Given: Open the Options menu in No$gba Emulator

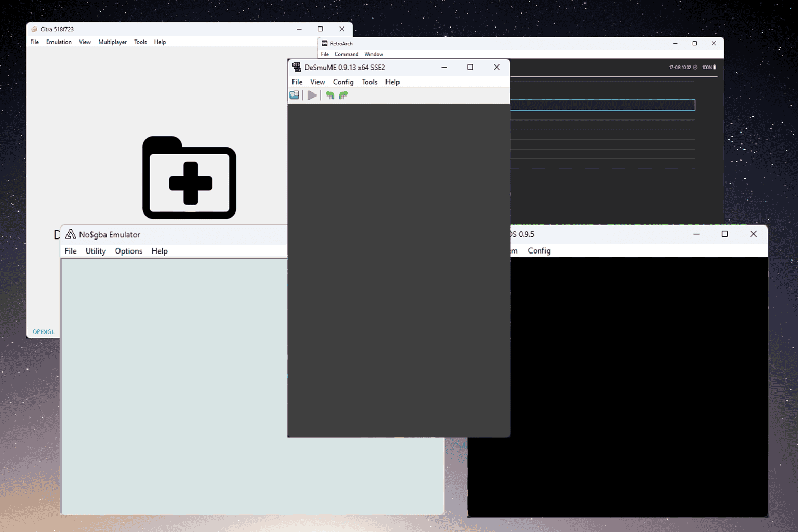Looking at the screenshot, I should click(x=128, y=251).
